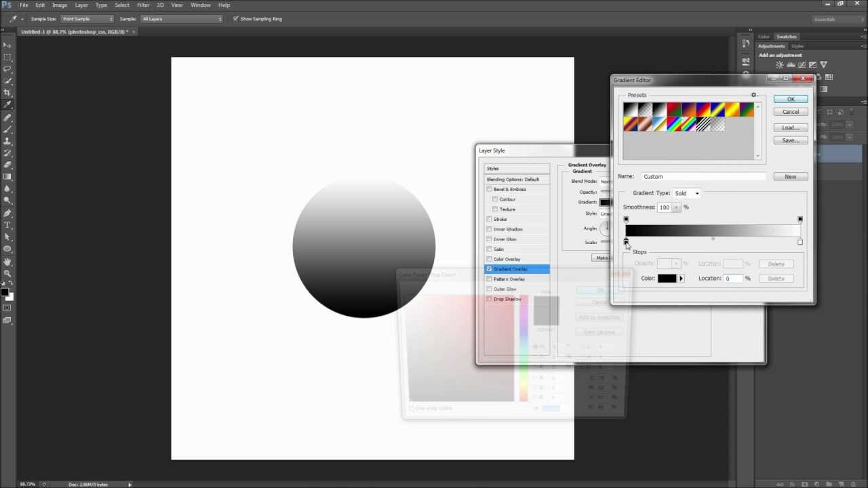Check the Stroke layer style
This screenshot has width=868, height=488.
pos(489,219)
